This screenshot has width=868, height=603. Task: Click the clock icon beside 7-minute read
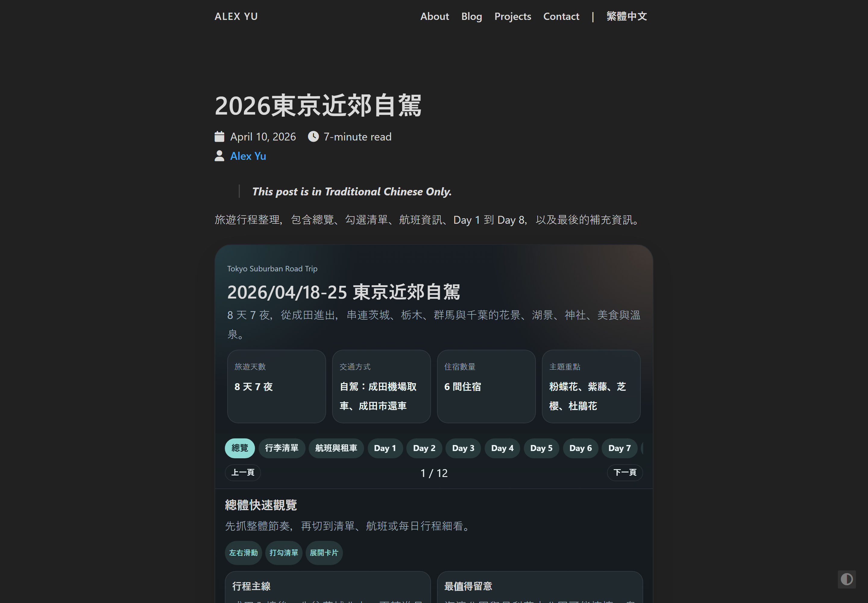(x=313, y=136)
